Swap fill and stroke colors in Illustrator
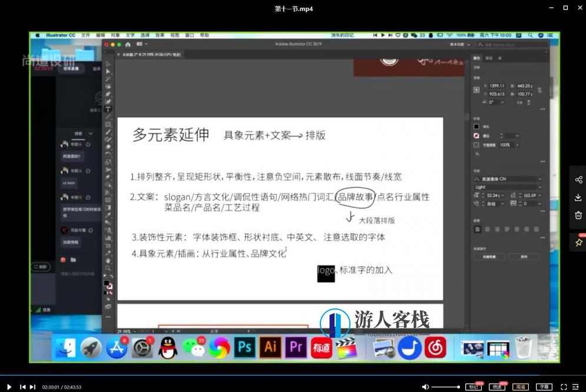586x392 pixels. click(111, 281)
